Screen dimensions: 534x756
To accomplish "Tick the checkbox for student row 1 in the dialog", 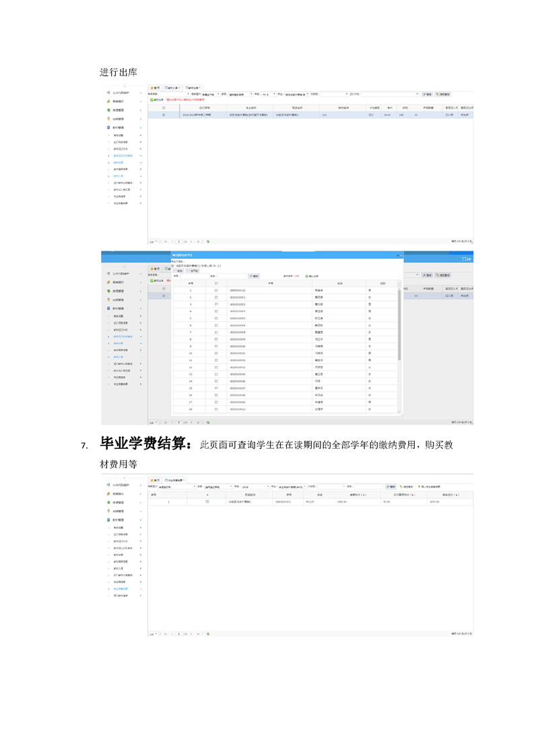I will point(216,290).
